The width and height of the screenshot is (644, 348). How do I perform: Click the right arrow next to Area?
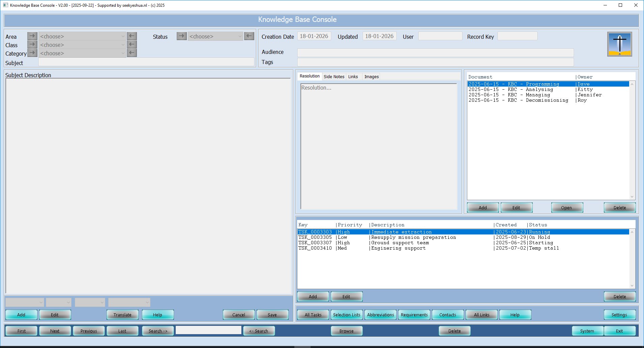click(32, 36)
